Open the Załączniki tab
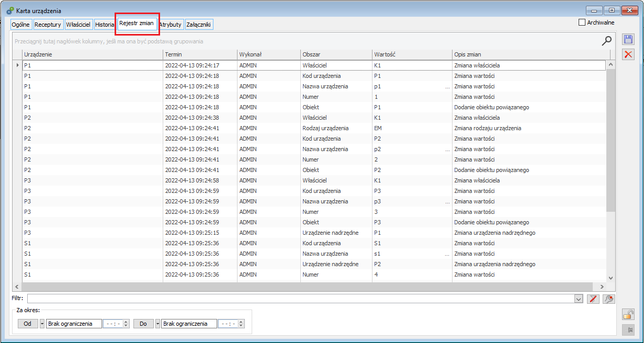 [x=199, y=25]
